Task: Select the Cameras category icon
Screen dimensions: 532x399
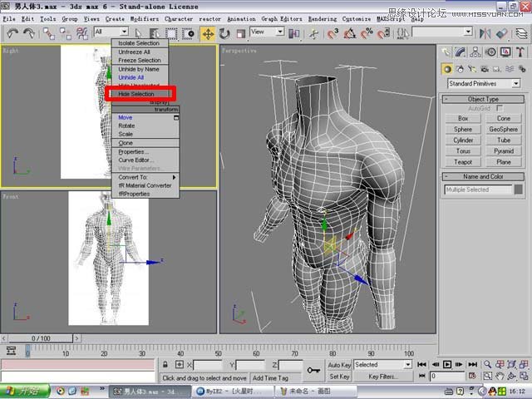Action: tap(485, 69)
